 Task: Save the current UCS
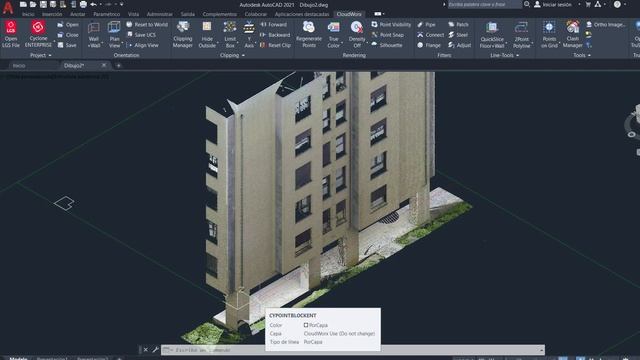pyautogui.click(x=141, y=35)
